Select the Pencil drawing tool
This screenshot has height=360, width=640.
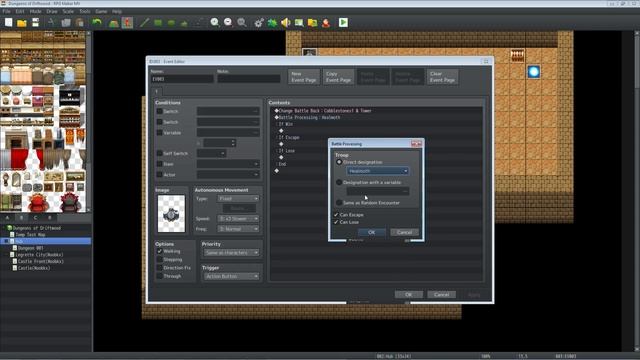(144, 22)
